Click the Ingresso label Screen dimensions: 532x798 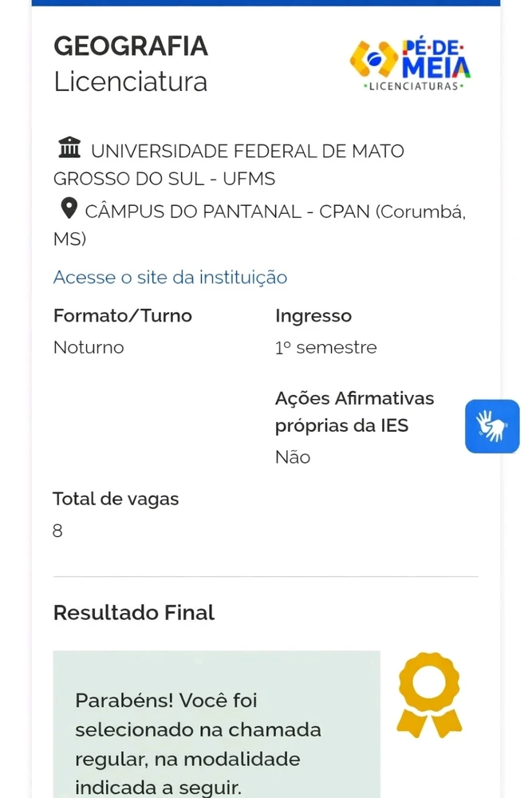[x=313, y=316]
